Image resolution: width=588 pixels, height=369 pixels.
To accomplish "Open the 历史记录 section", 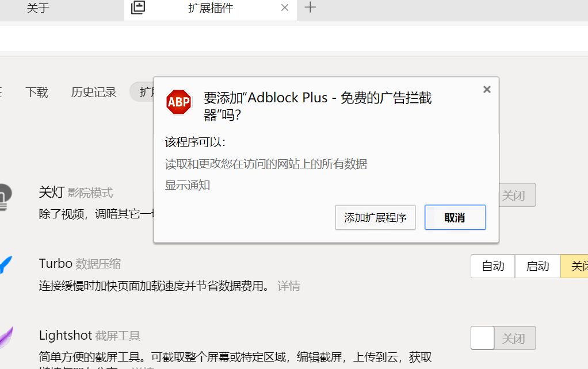I will point(93,91).
